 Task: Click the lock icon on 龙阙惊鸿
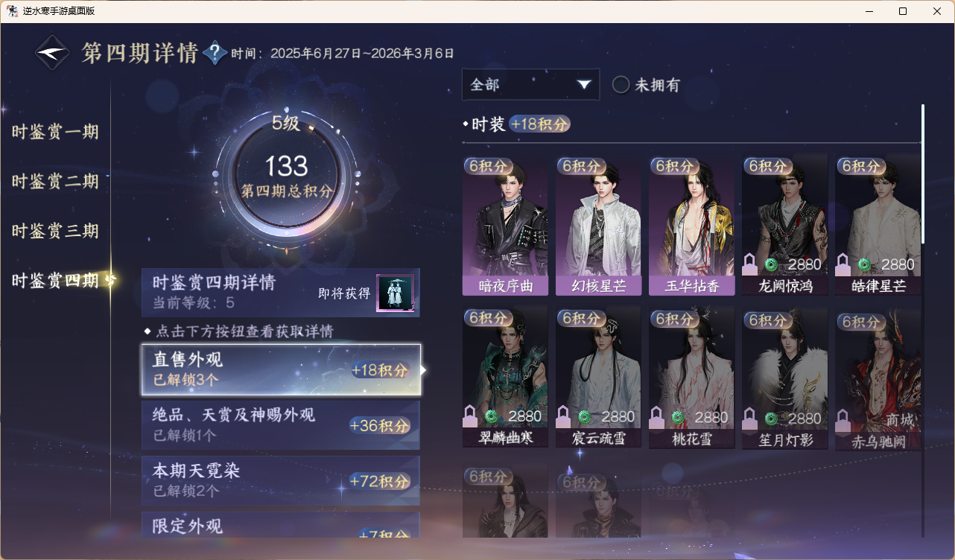tap(750, 264)
